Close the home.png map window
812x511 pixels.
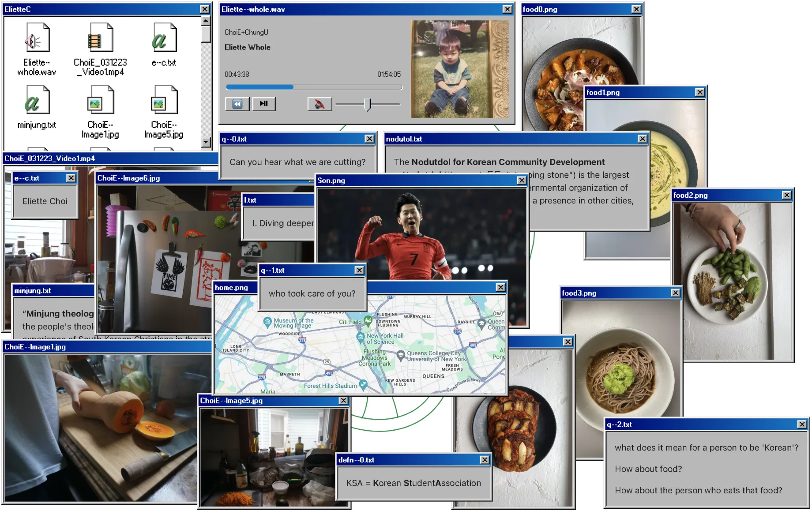(500, 287)
